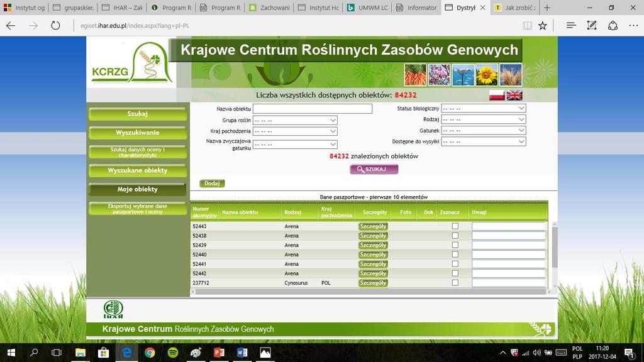Image resolution: width=644 pixels, height=362 pixels.
Task: Select Szukaj in left sidebar
Action: click(138, 114)
